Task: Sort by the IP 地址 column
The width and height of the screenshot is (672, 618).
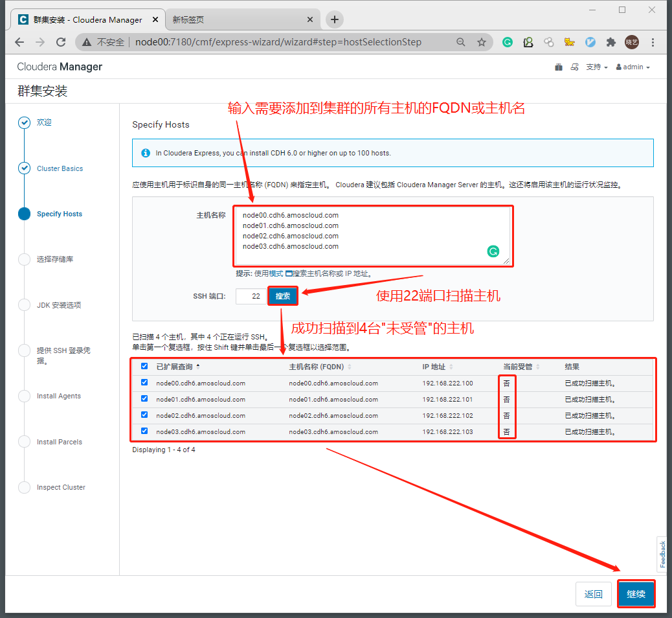Action: [x=438, y=367]
